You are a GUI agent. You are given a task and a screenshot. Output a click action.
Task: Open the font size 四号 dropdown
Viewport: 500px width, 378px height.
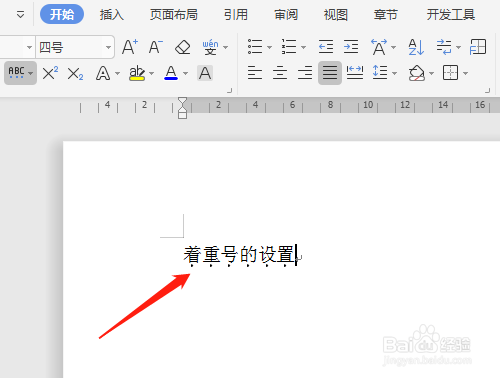[108, 47]
